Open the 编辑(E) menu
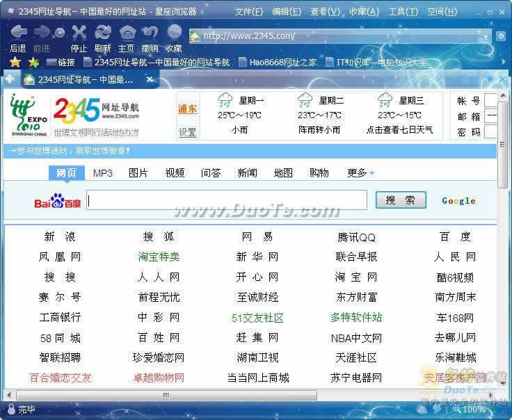 click(x=287, y=12)
